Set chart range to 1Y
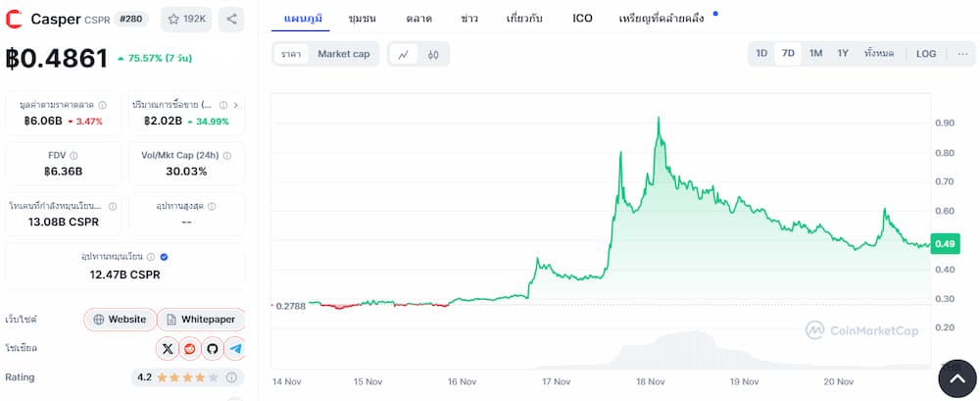The image size is (980, 401). 843,54
